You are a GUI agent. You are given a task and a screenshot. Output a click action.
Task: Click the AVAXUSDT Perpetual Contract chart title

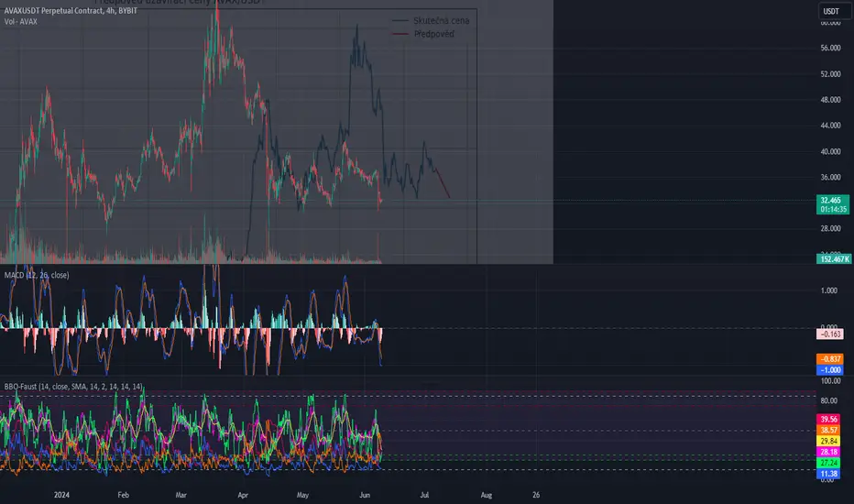(71, 11)
